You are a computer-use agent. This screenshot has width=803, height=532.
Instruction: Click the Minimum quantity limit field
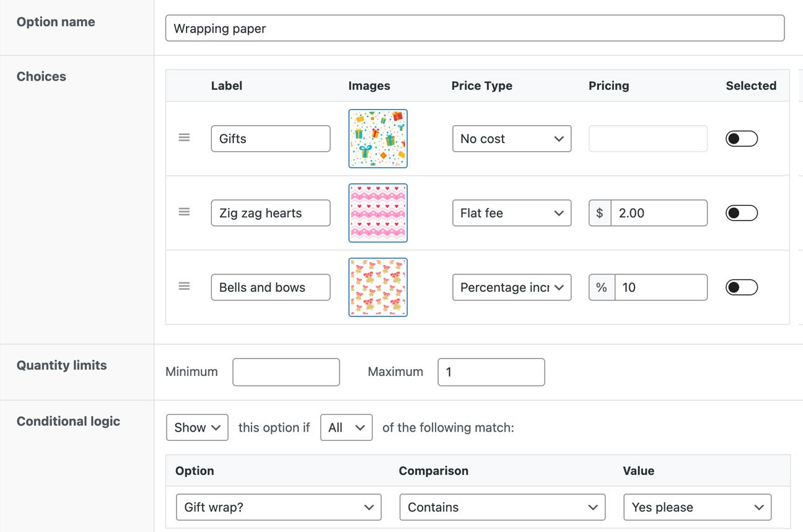tap(286, 372)
